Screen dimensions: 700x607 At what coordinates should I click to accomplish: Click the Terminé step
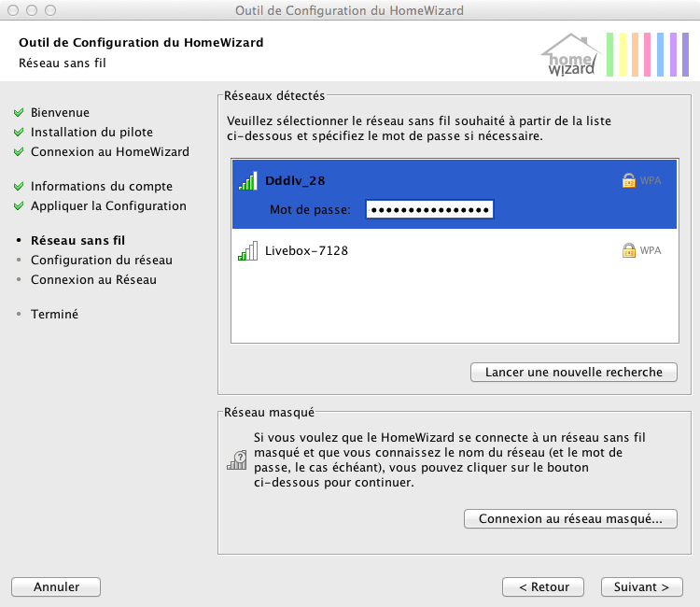pos(54,315)
